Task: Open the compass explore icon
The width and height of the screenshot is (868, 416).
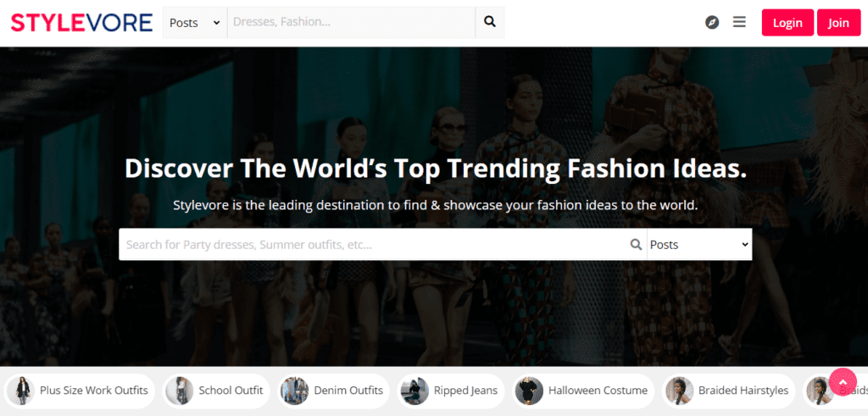Action: pos(712,23)
